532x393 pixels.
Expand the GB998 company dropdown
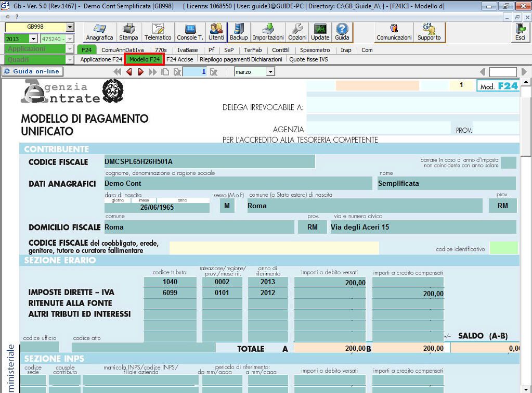pos(70,28)
